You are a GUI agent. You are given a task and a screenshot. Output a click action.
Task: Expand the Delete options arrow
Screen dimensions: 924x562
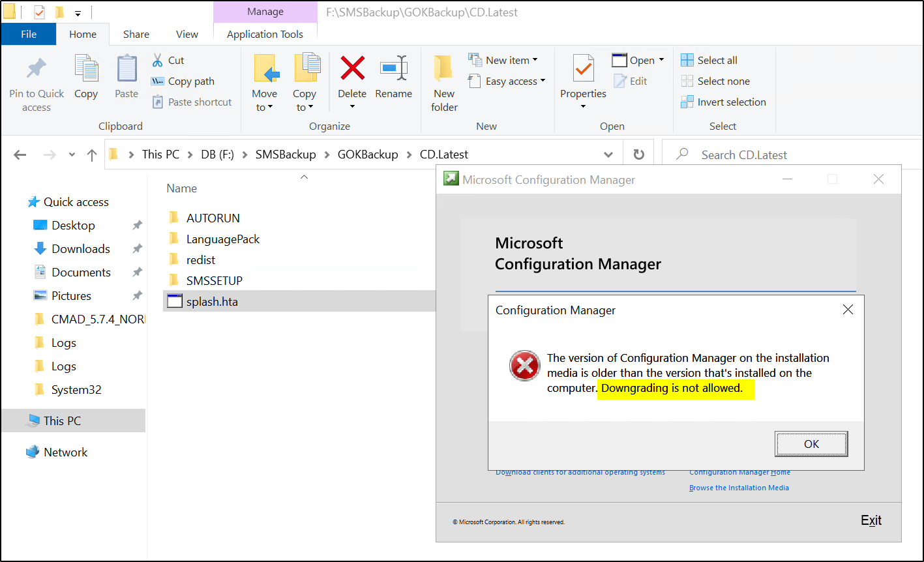[x=352, y=107]
